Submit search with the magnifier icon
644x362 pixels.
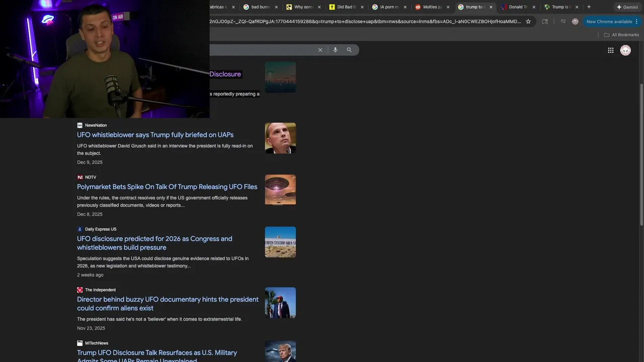pos(349,50)
